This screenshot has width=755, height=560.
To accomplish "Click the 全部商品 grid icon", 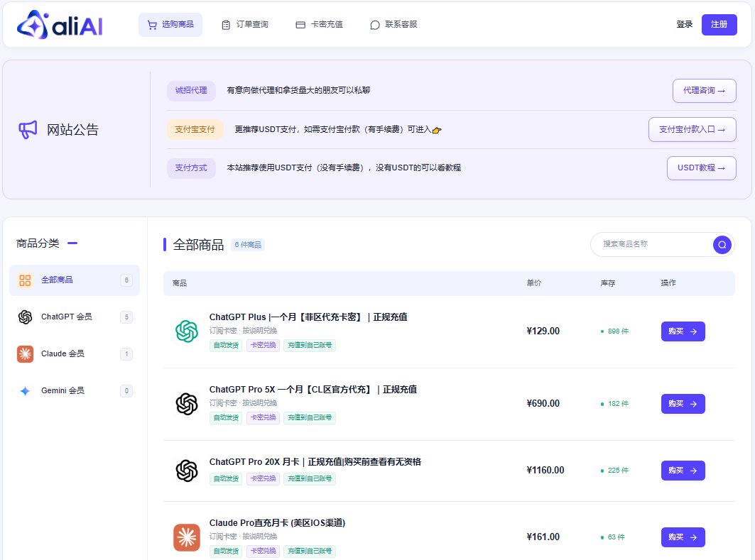I will point(25,280).
